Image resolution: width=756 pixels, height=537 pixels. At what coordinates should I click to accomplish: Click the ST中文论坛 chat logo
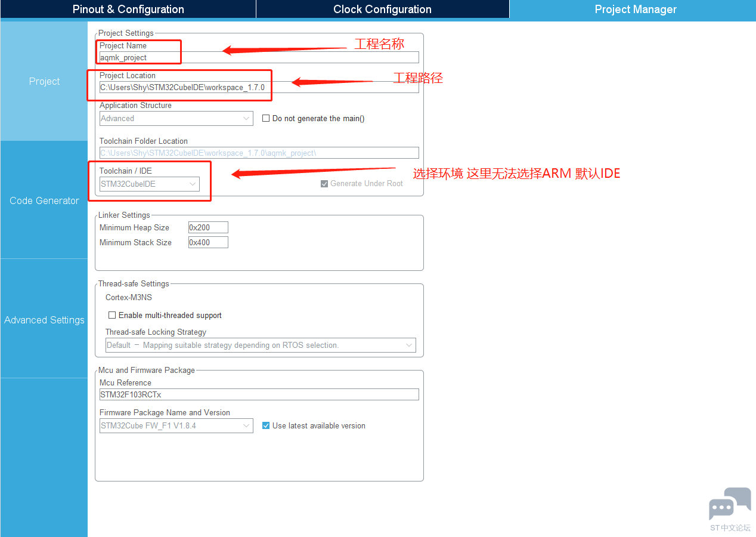(x=730, y=503)
